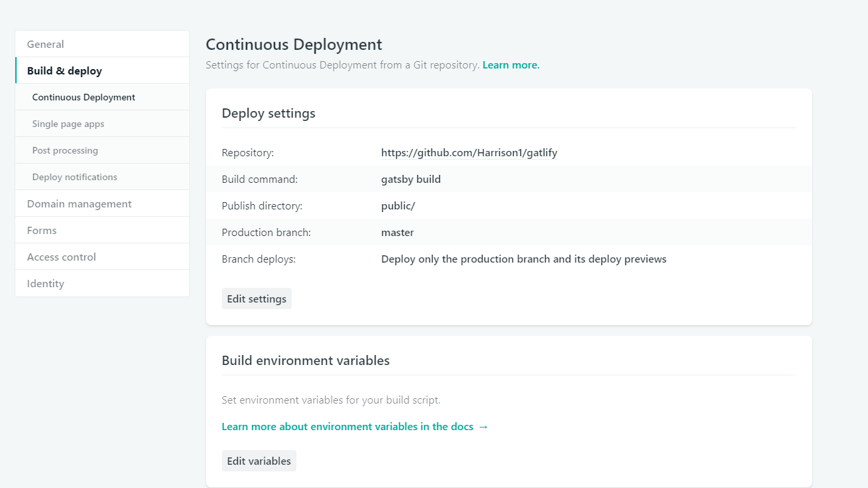Open the General settings section
This screenshot has width=868, height=488.
[x=45, y=45]
